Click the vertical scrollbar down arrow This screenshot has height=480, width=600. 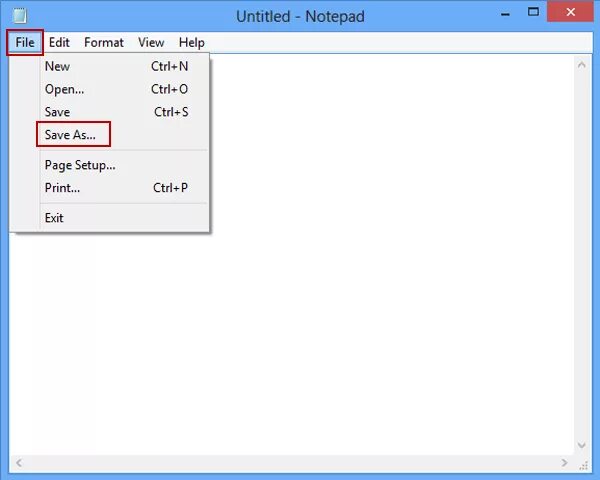tap(581, 445)
